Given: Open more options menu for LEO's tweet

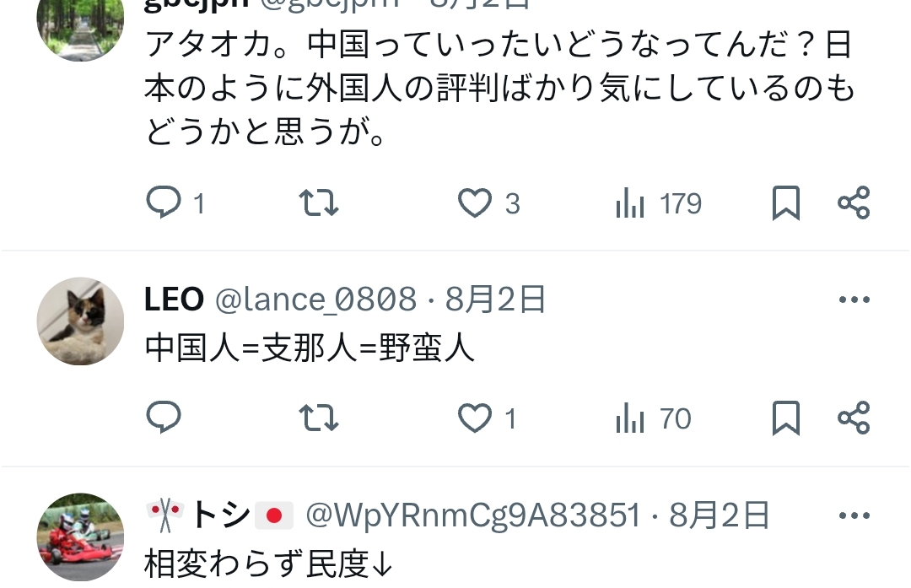Looking at the screenshot, I should 854,299.
